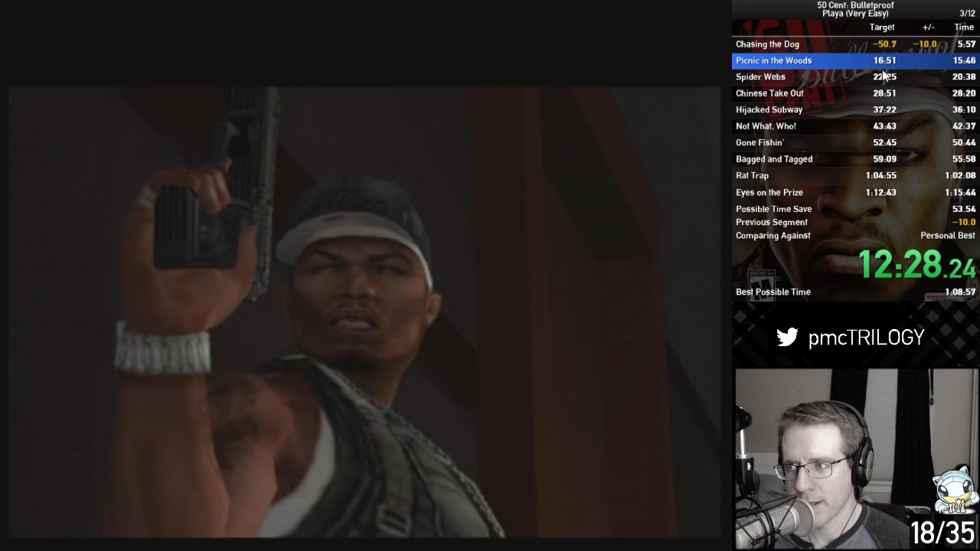The width and height of the screenshot is (980, 551).
Task: Click the 5:57 time for Chasing the Dog
Action: 966,44
